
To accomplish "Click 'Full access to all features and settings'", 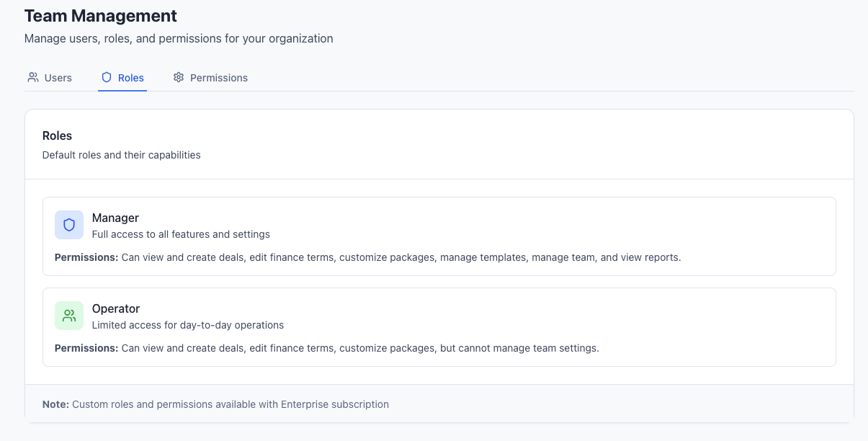I will pyautogui.click(x=181, y=233).
